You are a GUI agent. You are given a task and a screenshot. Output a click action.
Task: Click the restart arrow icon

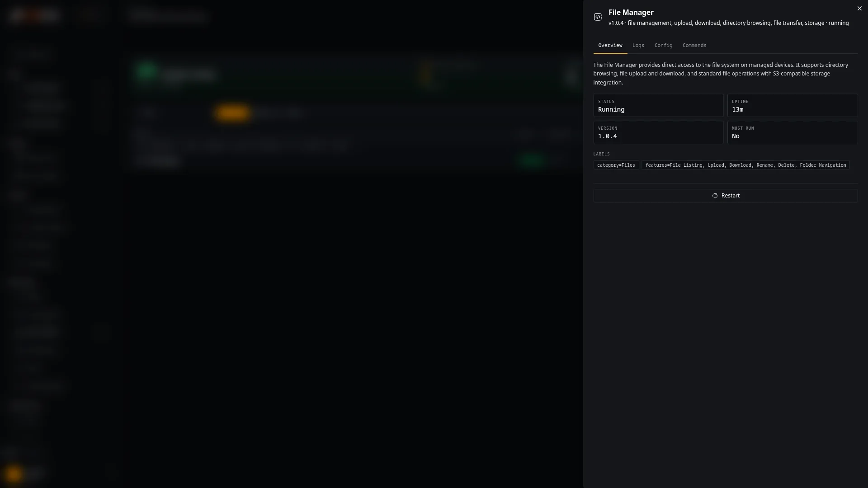point(715,196)
